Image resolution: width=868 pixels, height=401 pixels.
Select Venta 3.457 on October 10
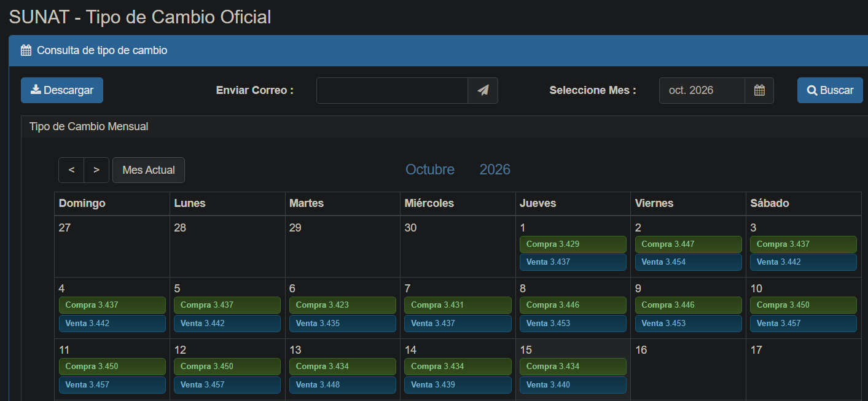pos(803,324)
